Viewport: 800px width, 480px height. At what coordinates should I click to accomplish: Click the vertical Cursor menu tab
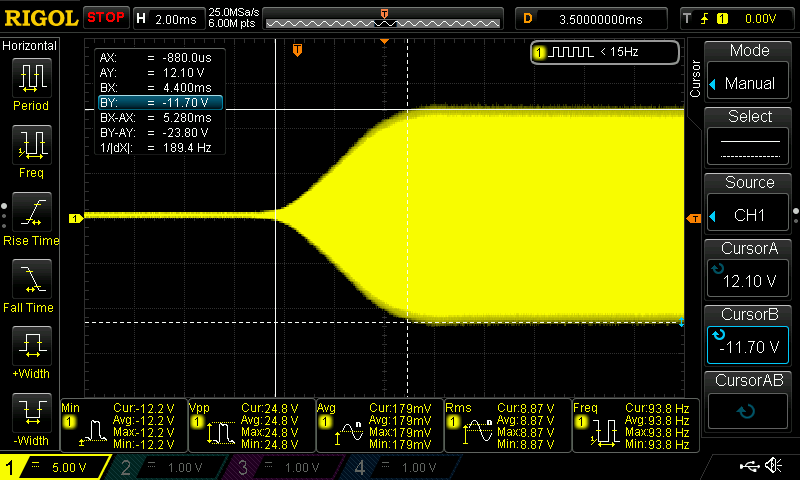(694, 78)
